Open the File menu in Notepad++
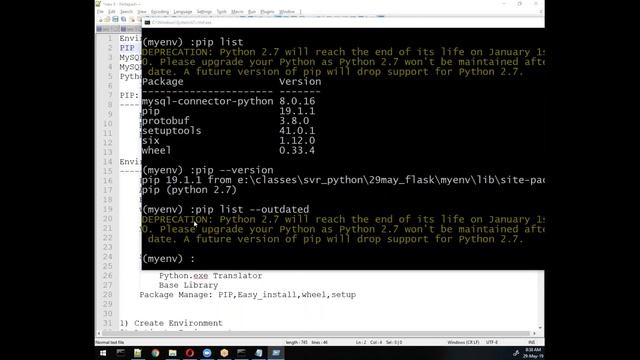 coord(100,12)
